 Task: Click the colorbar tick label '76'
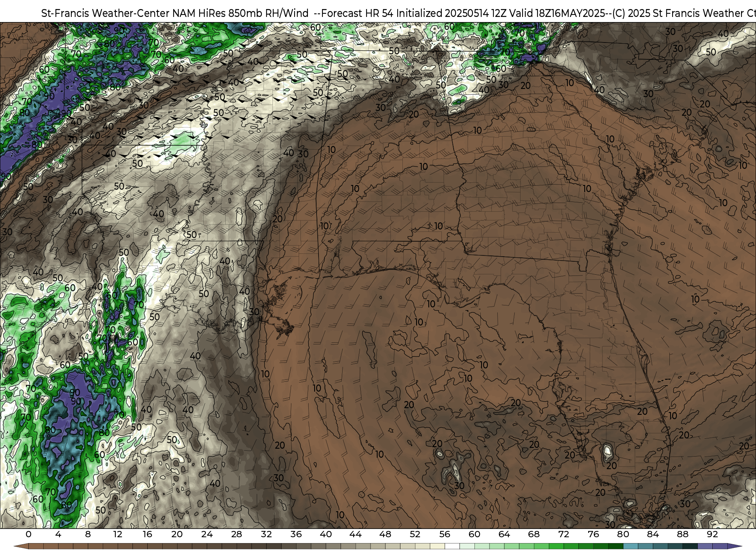click(x=593, y=534)
